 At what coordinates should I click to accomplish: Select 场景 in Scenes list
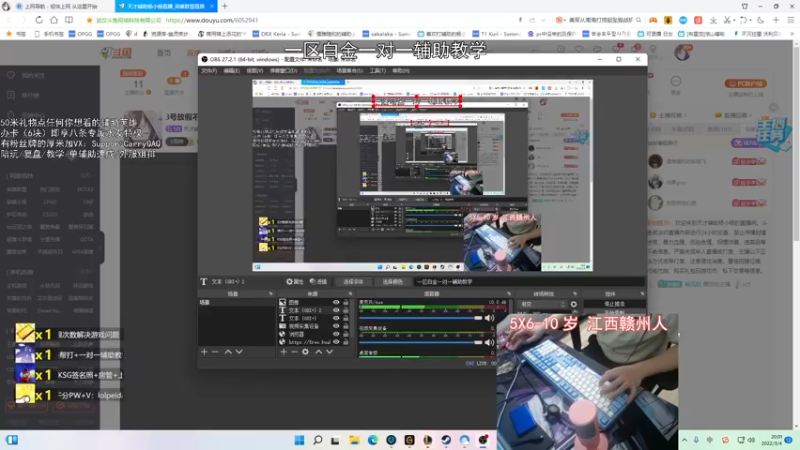point(236,302)
